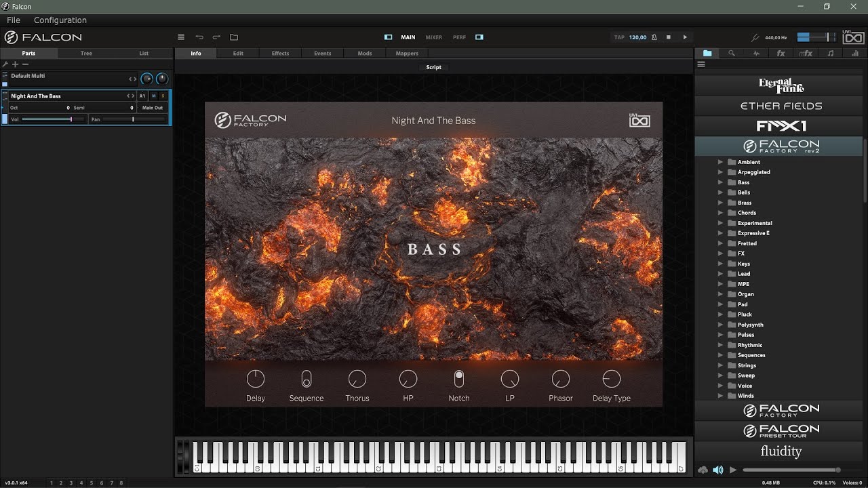
Task: Switch to MIXER view
Action: 434,37
